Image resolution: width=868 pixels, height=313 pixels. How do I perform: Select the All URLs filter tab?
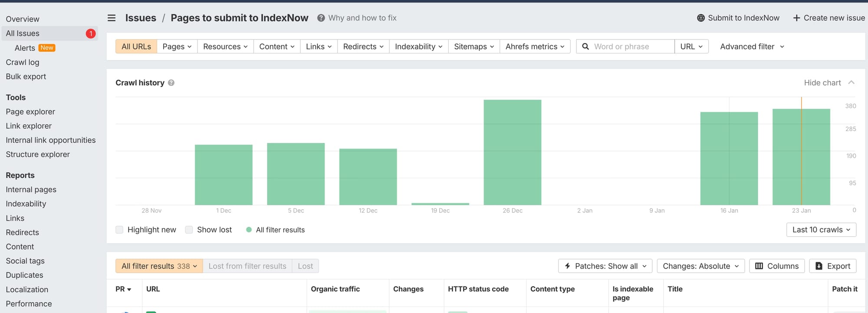(136, 46)
